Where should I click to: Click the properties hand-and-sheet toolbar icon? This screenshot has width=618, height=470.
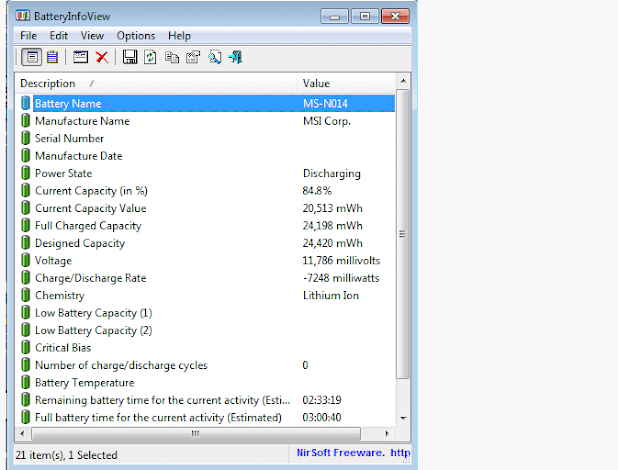tap(193, 58)
